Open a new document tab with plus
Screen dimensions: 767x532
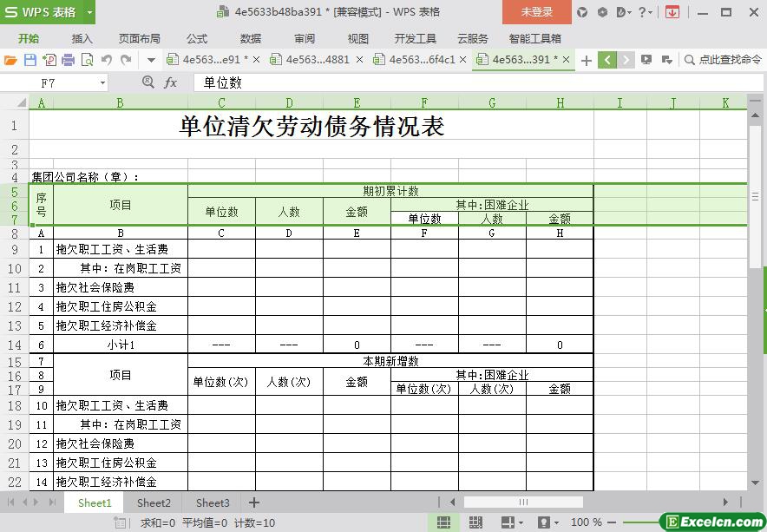tap(586, 60)
